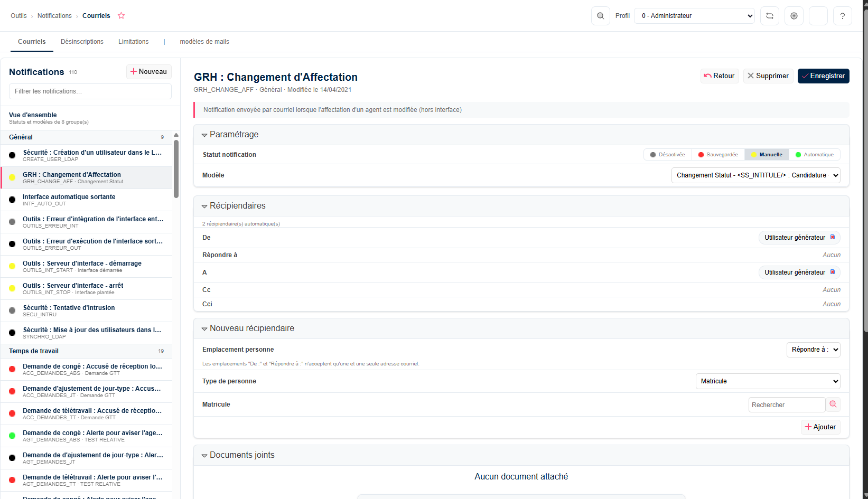Set status to Sauvegardée
The width and height of the screenshot is (868, 499).
(718, 155)
